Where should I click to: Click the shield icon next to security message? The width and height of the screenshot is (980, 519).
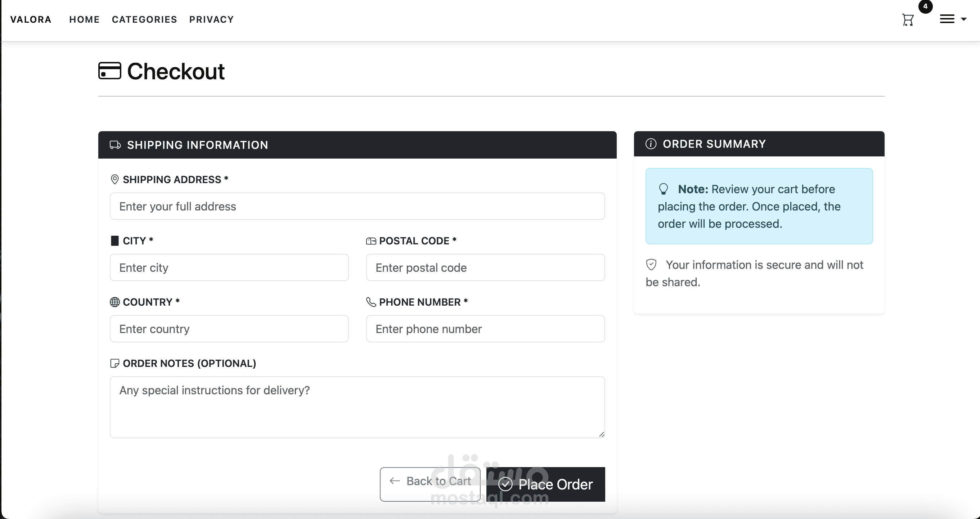[x=651, y=265]
